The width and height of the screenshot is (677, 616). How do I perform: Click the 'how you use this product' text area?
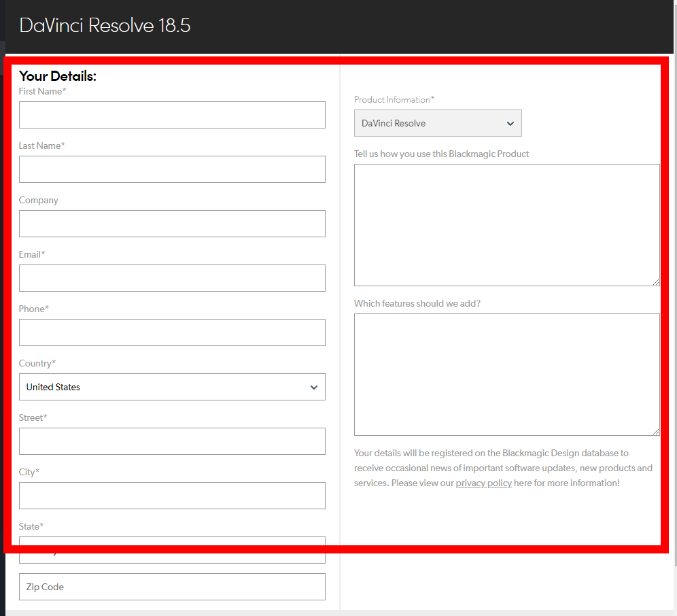tap(507, 225)
